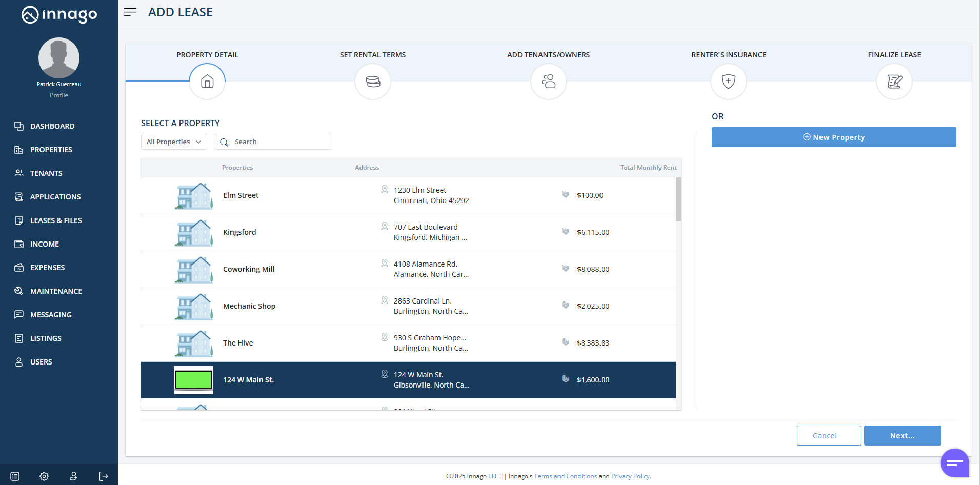
Task: Open the settings gear in sidebar footer
Action: point(44,476)
